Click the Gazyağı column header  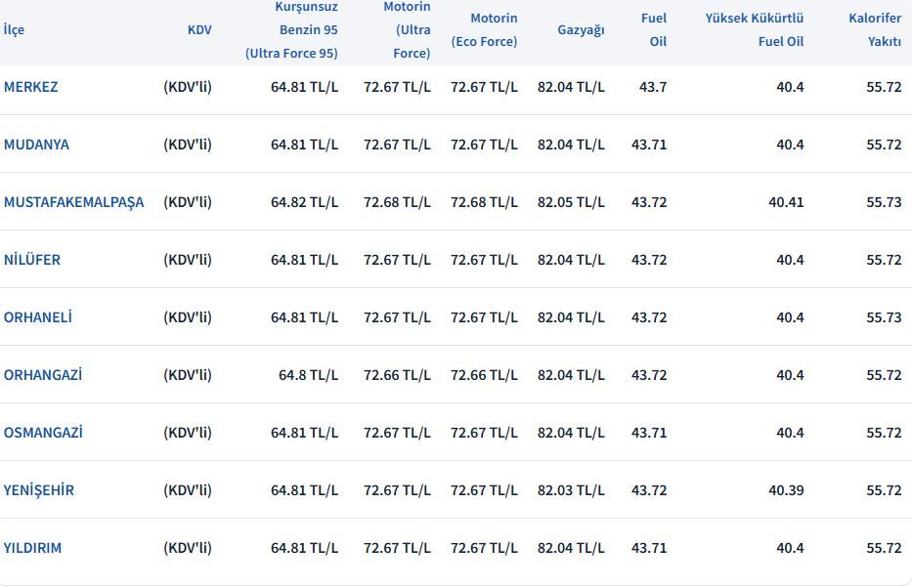click(581, 30)
